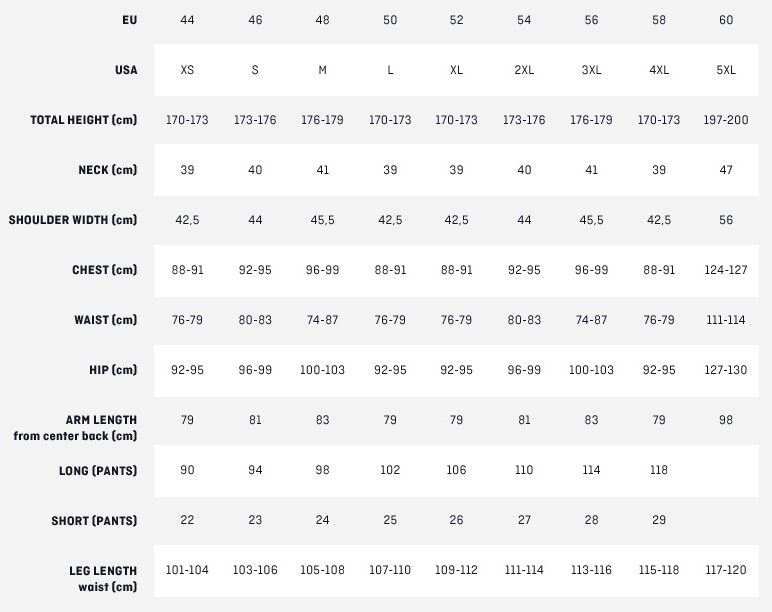This screenshot has height=612, width=772.
Task: Click the EU size 52 column header
Action: click(x=456, y=20)
